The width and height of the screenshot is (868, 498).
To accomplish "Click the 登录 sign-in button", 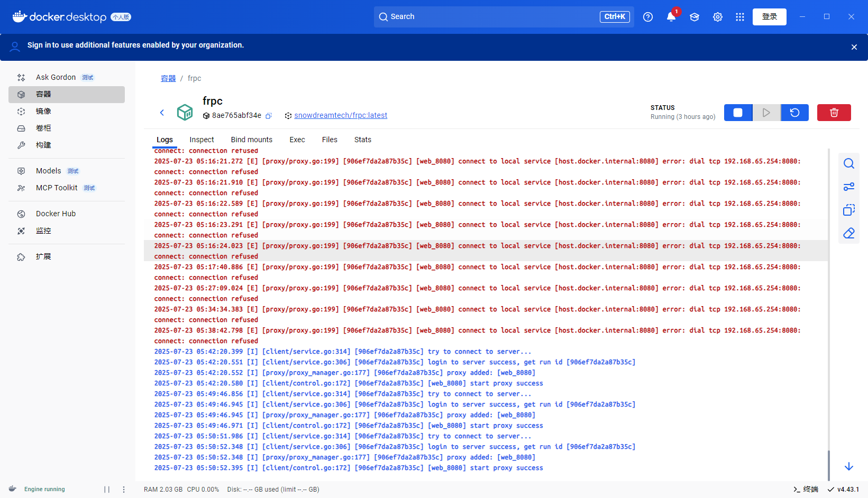I will (769, 17).
